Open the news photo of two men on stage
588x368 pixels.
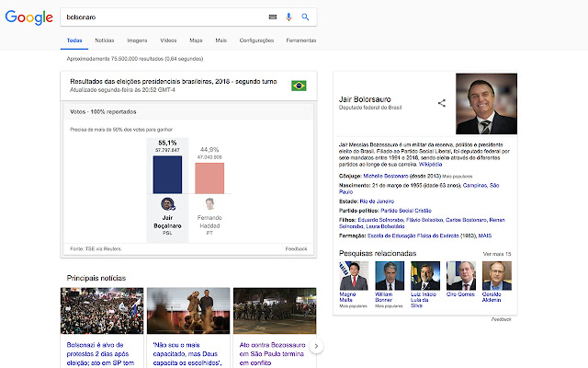[188, 311]
